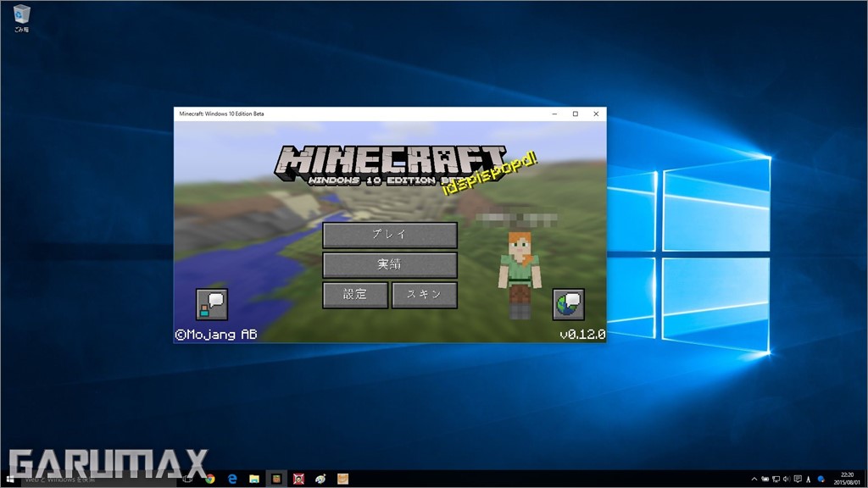Expand the hidden system tray icons
The image size is (868, 488).
754,479
